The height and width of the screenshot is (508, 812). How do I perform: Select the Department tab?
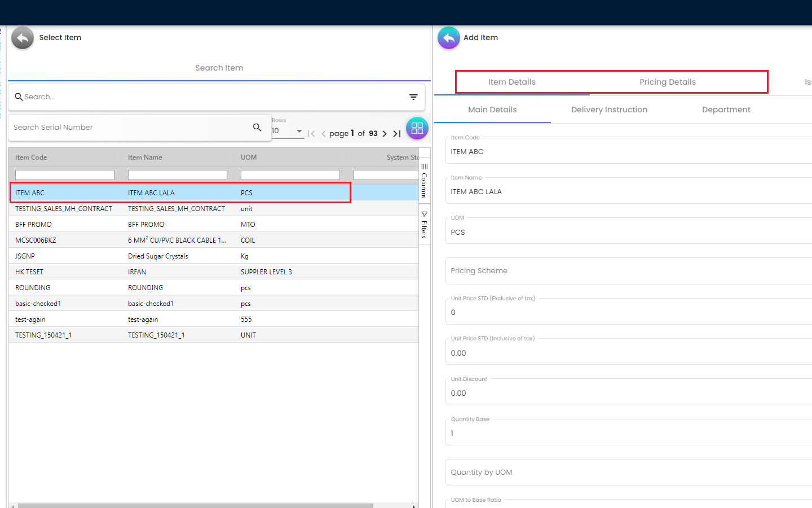[x=726, y=110]
